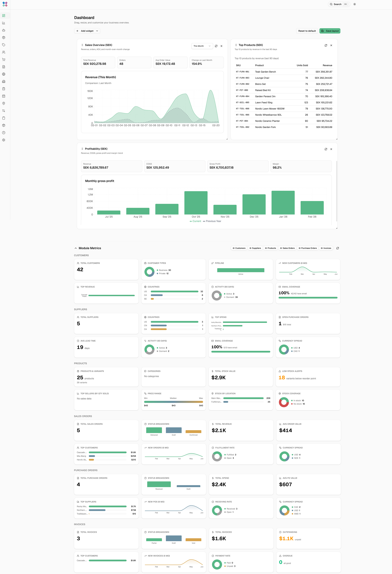Open the robot assistant sidebar icon
The height and width of the screenshot is (574, 392).
tap(4, 30)
